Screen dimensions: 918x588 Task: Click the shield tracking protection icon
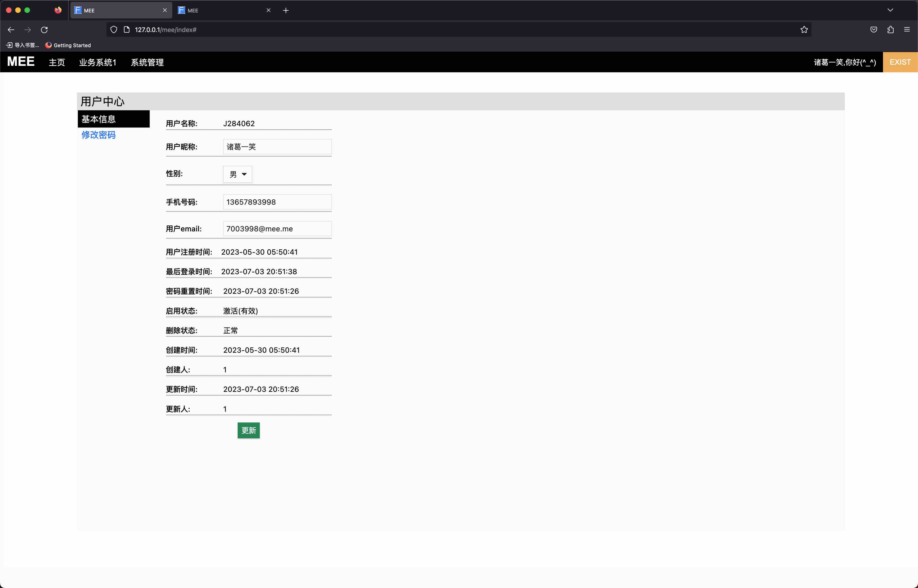click(x=113, y=30)
